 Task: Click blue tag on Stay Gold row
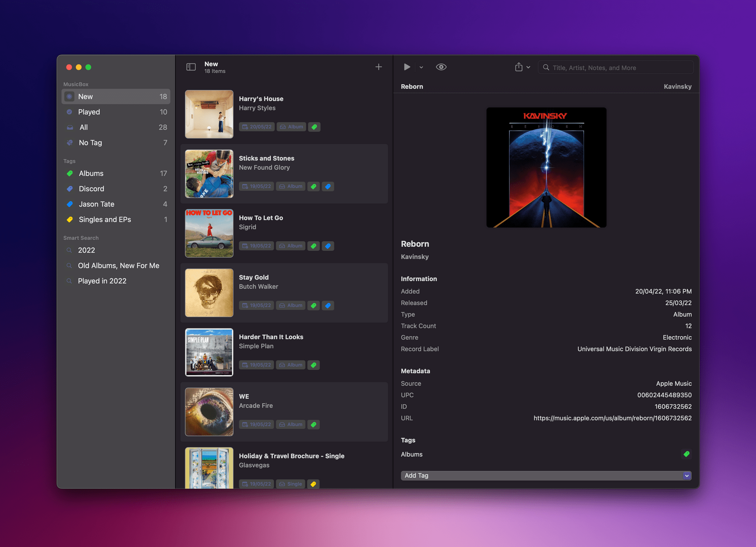328,305
